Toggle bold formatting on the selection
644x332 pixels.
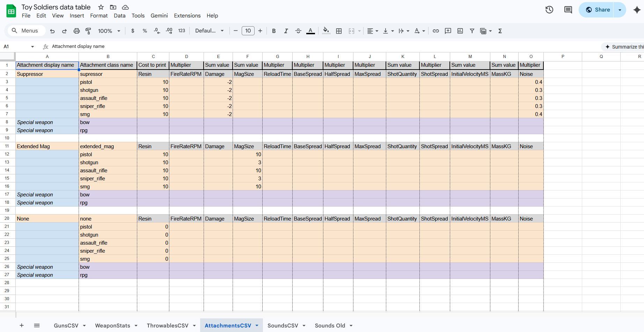coord(274,31)
